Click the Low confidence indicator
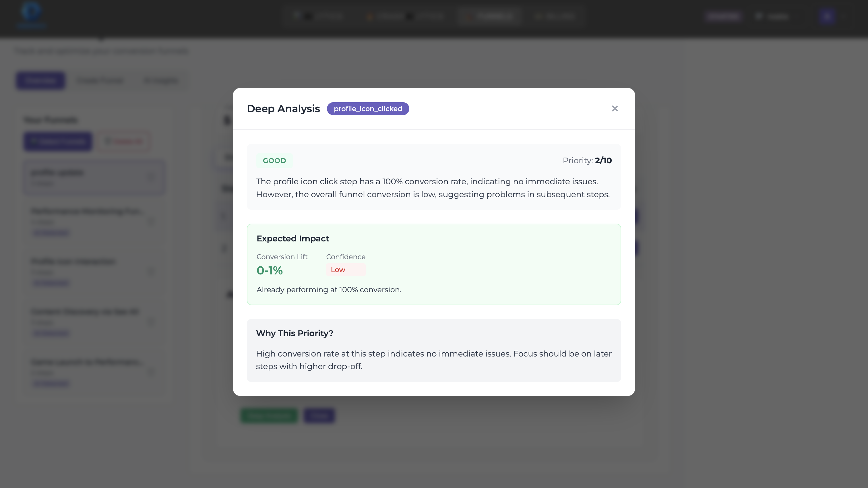The width and height of the screenshot is (868, 488). point(346,270)
